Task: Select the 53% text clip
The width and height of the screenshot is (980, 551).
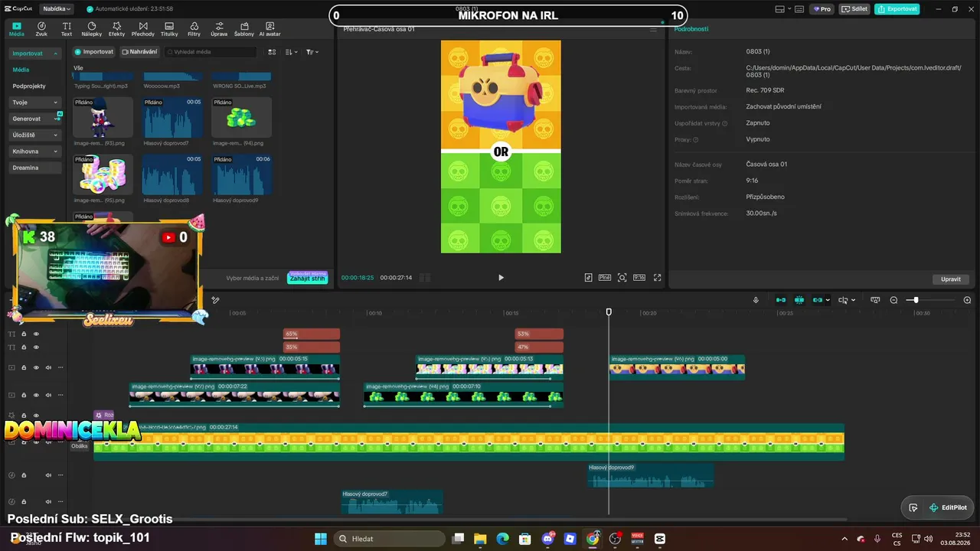Action: (539, 334)
